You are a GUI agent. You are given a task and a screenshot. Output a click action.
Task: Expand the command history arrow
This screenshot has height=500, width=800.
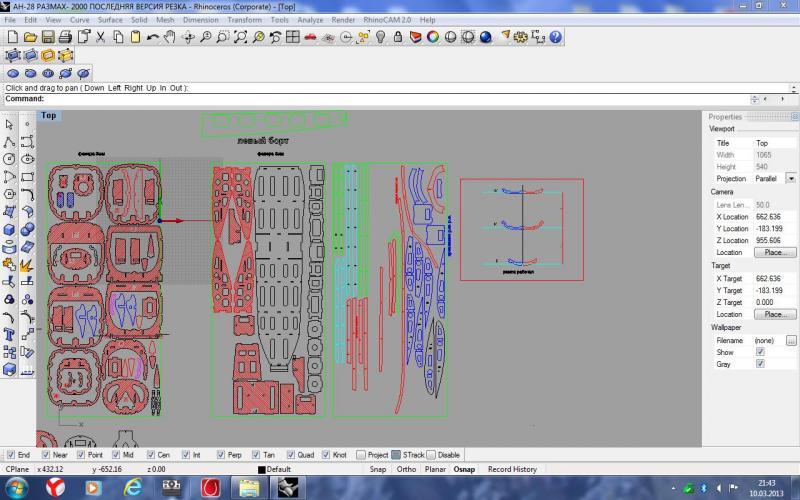pos(755,99)
